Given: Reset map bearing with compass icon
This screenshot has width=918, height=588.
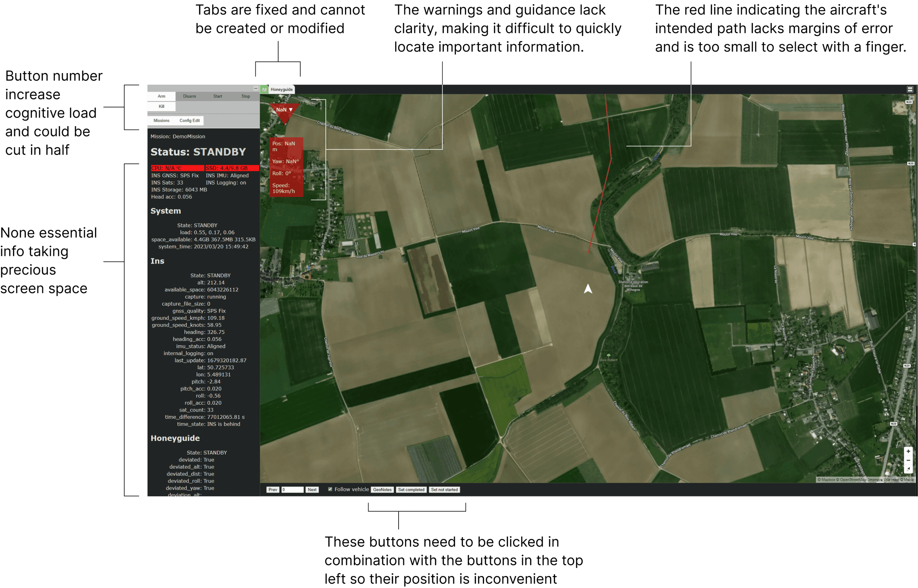Looking at the screenshot, I should [x=908, y=468].
